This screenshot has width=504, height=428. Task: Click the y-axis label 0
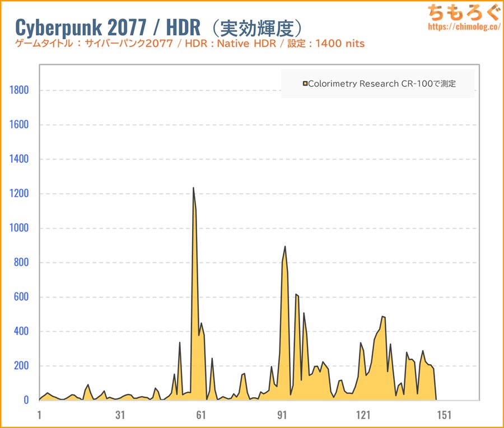(26, 400)
